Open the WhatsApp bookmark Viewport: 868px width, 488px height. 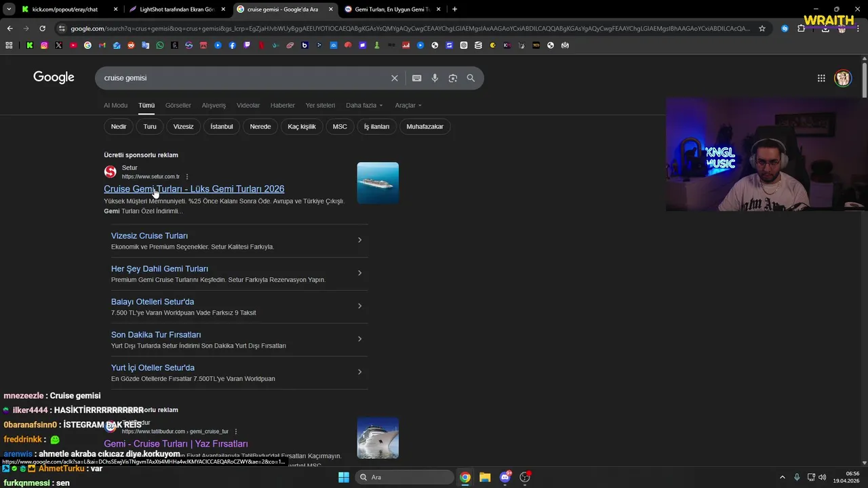[160, 45]
